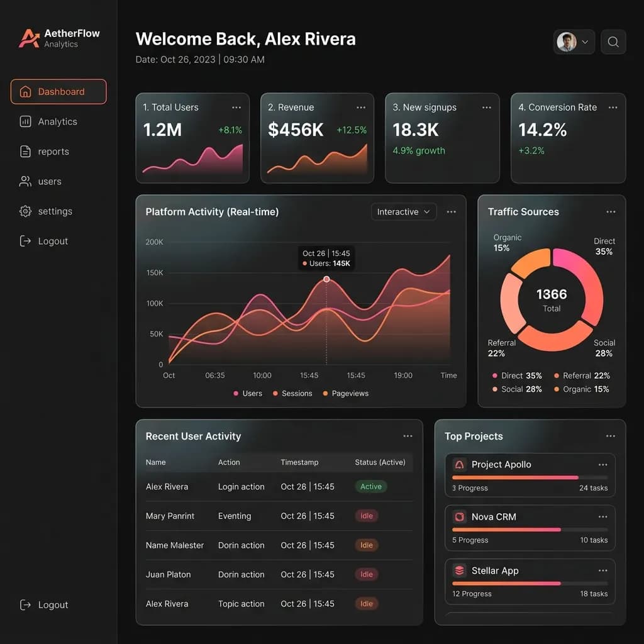Screen dimensions: 644x644
Task: Open users in the sidebar
Action: pos(40,182)
